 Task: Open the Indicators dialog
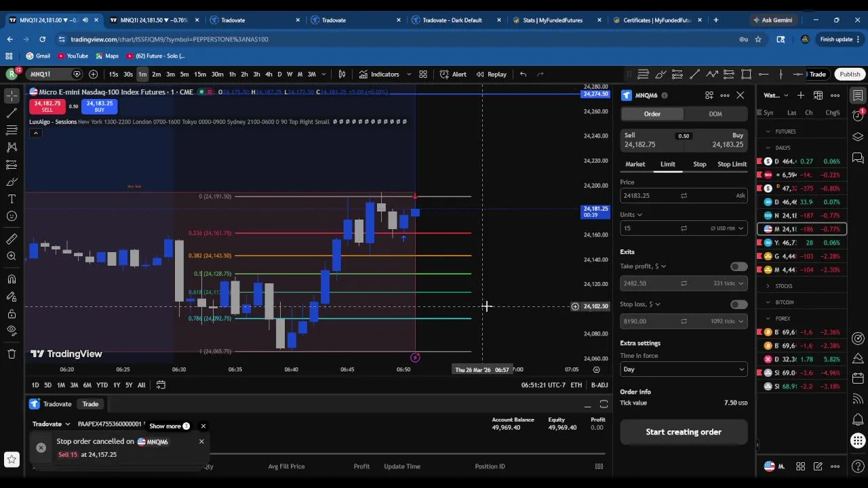[379, 74]
